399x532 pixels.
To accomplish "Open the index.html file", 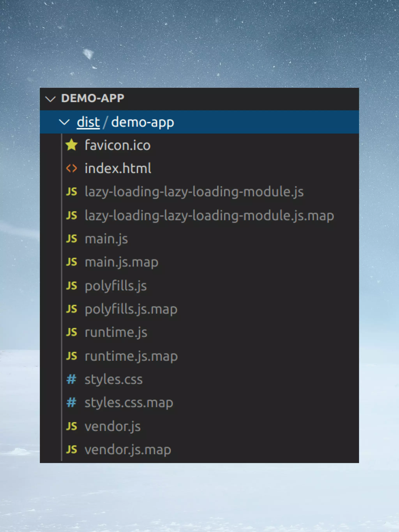I will [x=118, y=168].
